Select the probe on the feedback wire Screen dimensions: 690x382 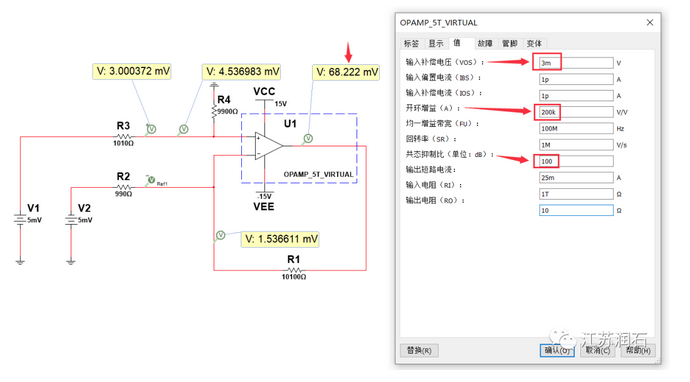[x=220, y=235]
